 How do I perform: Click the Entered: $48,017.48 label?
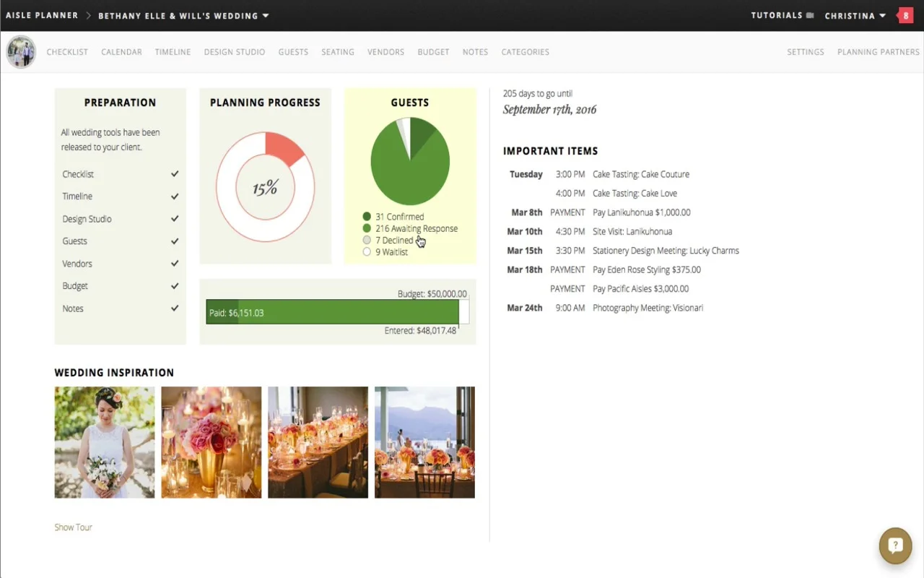420,330
